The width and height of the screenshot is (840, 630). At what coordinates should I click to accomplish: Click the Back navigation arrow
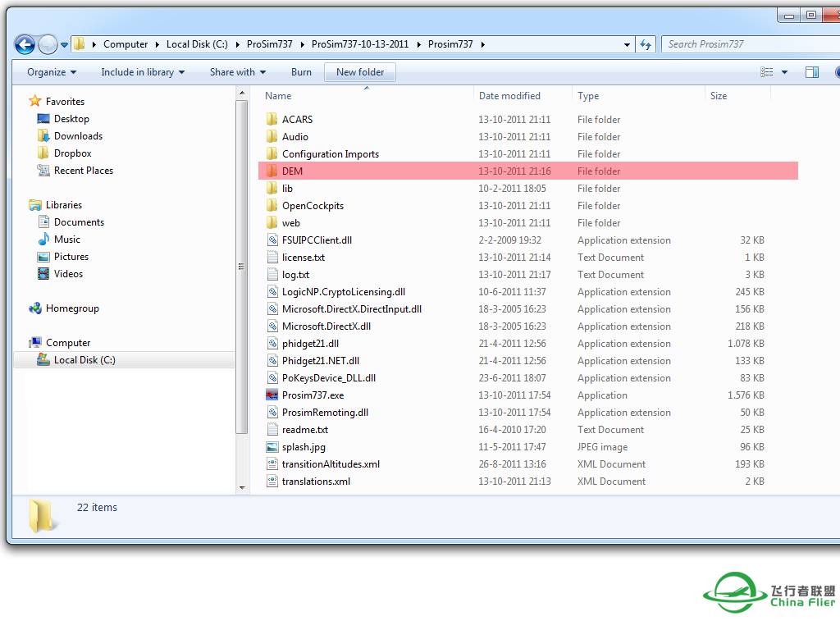click(x=25, y=44)
